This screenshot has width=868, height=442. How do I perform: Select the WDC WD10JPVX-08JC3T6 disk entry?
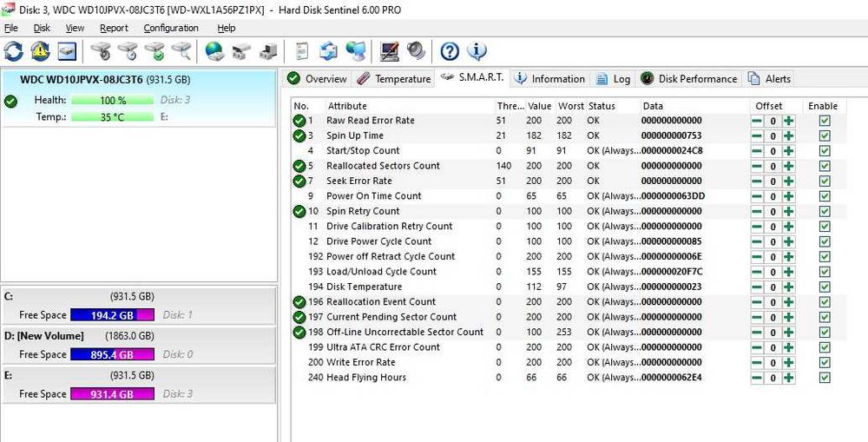pyautogui.click(x=138, y=99)
